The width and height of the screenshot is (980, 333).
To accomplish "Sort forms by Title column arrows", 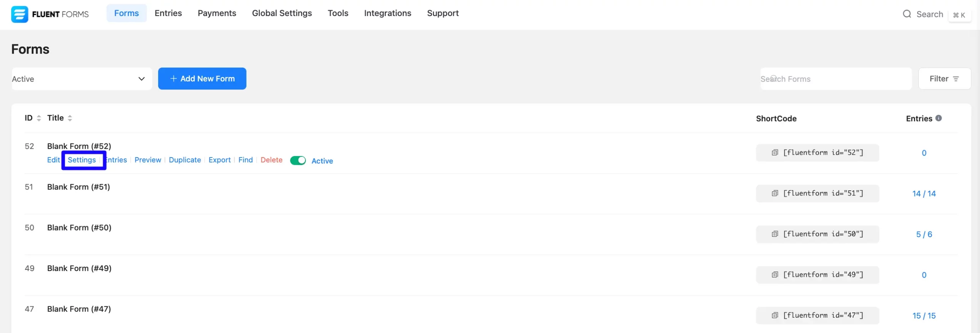I will [70, 118].
